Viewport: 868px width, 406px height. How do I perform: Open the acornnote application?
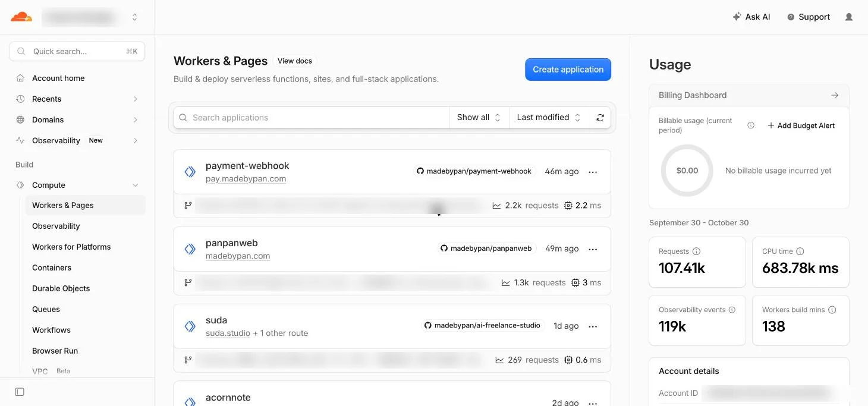[x=228, y=398]
